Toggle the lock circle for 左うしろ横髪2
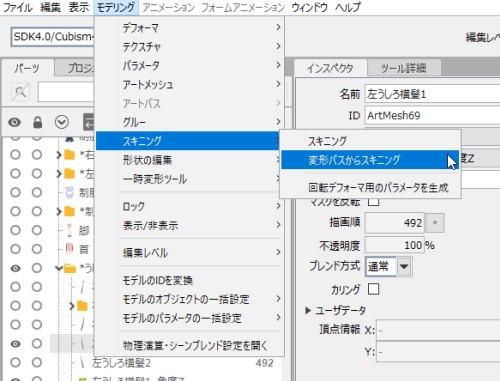This screenshot has width=500, height=381. (37, 362)
